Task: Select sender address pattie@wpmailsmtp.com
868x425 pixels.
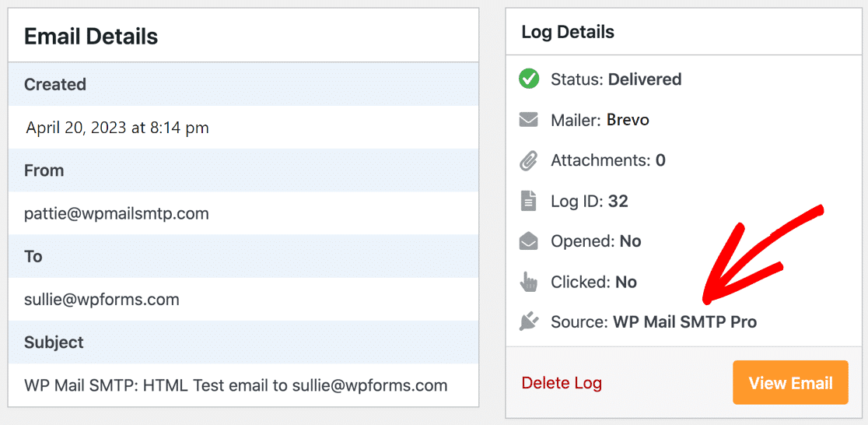Action: (x=117, y=214)
